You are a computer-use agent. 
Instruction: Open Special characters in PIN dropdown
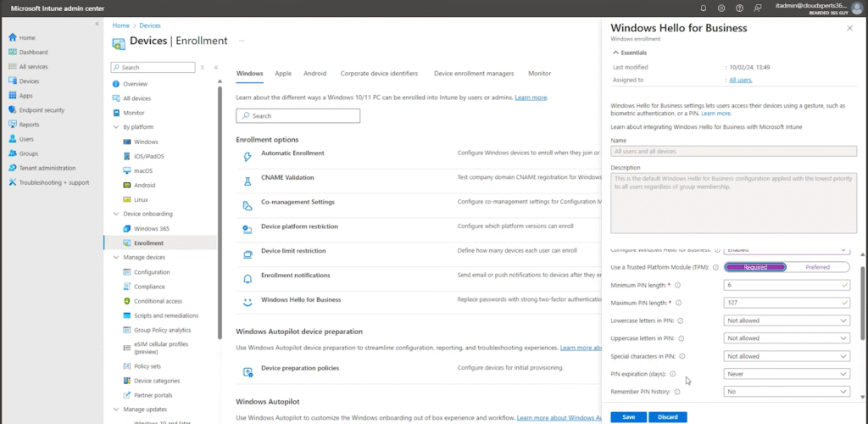[x=787, y=356]
